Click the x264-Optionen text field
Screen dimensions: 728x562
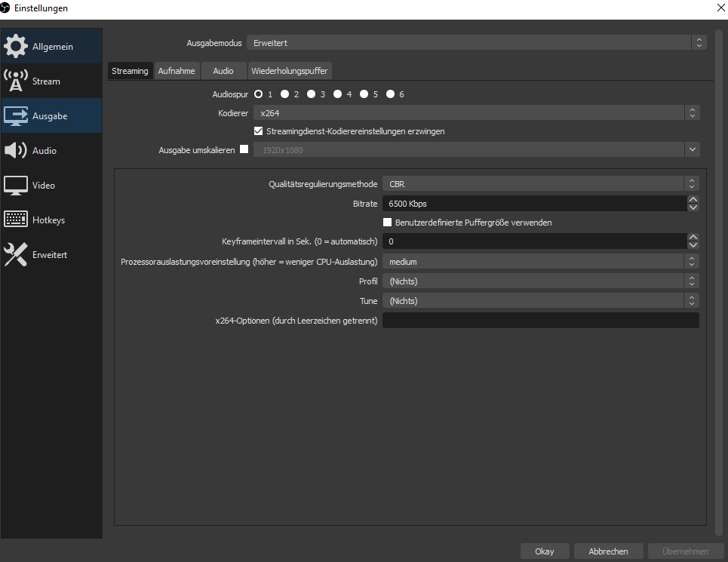540,321
